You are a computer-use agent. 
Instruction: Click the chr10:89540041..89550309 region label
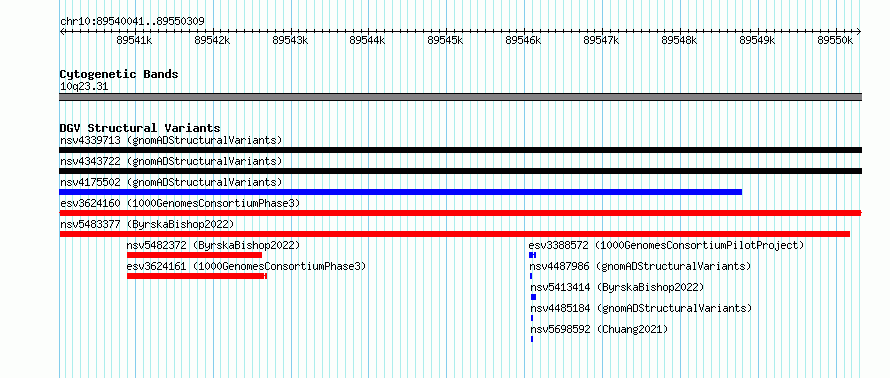coord(132,22)
